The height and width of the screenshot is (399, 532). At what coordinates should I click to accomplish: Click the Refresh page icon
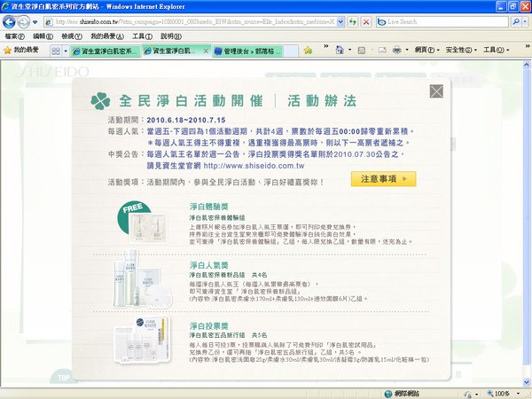tap(353, 22)
